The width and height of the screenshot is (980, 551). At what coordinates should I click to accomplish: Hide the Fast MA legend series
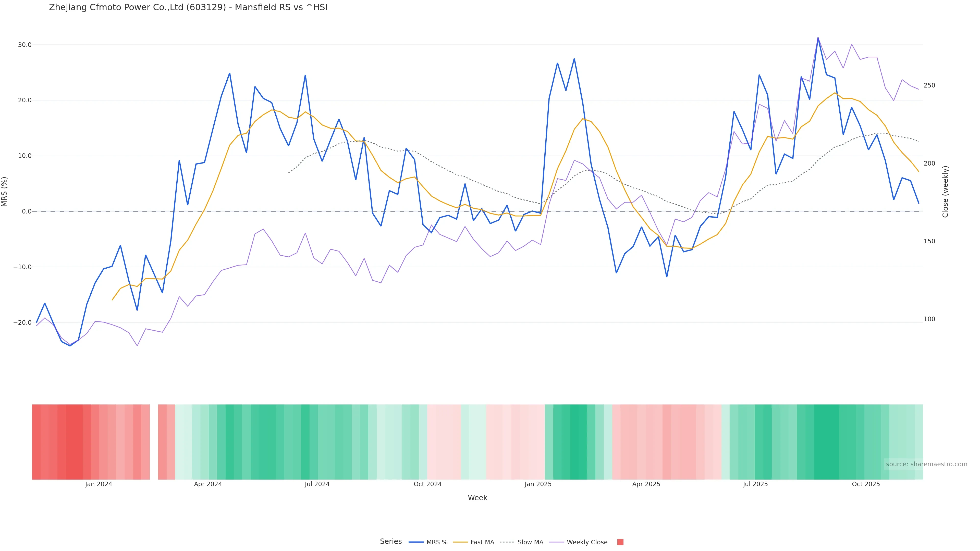pyautogui.click(x=482, y=542)
